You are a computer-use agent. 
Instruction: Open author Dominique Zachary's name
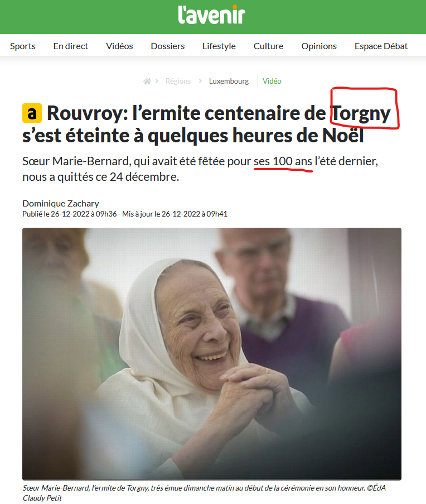click(x=61, y=204)
